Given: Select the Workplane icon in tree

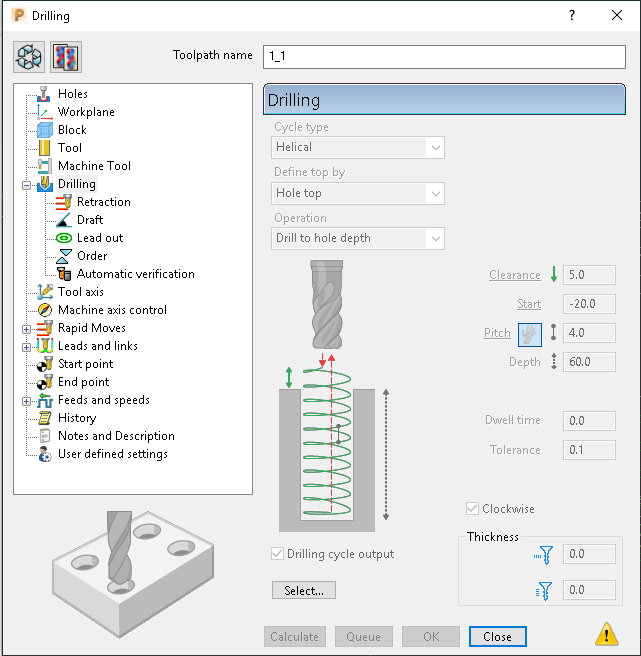Looking at the screenshot, I should click(44, 112).
